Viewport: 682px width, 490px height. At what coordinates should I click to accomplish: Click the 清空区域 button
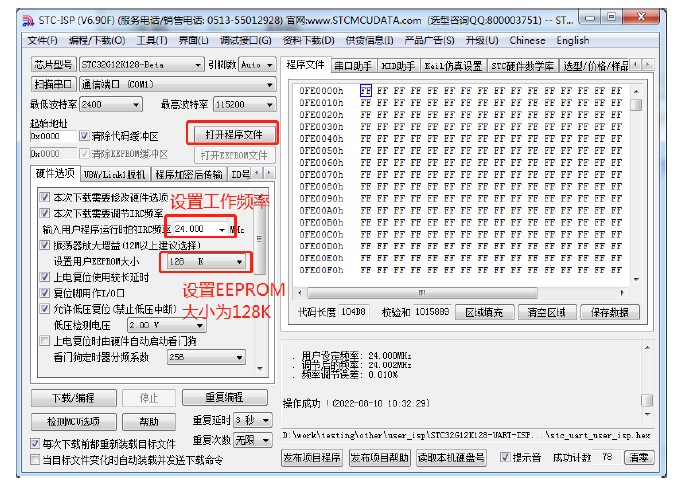tap(547, 312)
